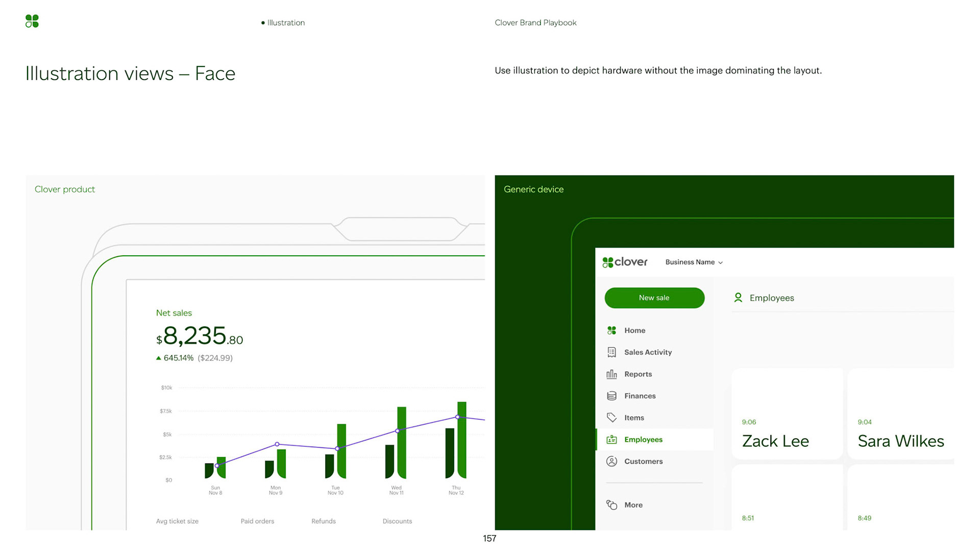Click the $2.5k axis label
This screenshot has height=551, width=980.
(165, 458)
